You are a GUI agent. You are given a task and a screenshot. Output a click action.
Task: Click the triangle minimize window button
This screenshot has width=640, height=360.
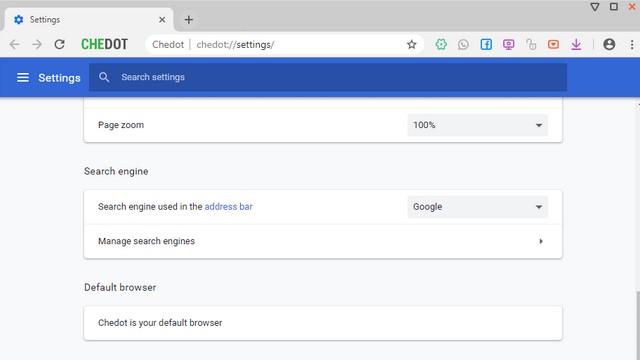coord(595,7)
